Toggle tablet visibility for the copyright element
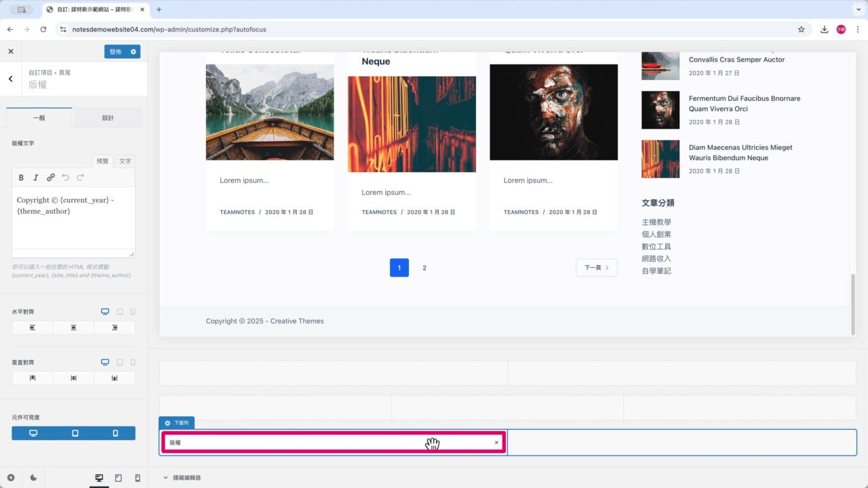This screenshot has height=488, width=868. click(x=75, y=433)
